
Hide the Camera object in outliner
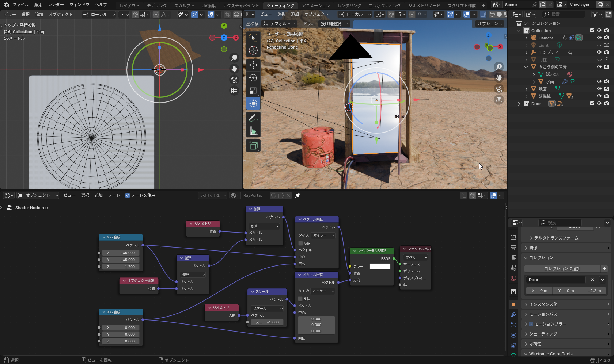[x=599, y=38]
